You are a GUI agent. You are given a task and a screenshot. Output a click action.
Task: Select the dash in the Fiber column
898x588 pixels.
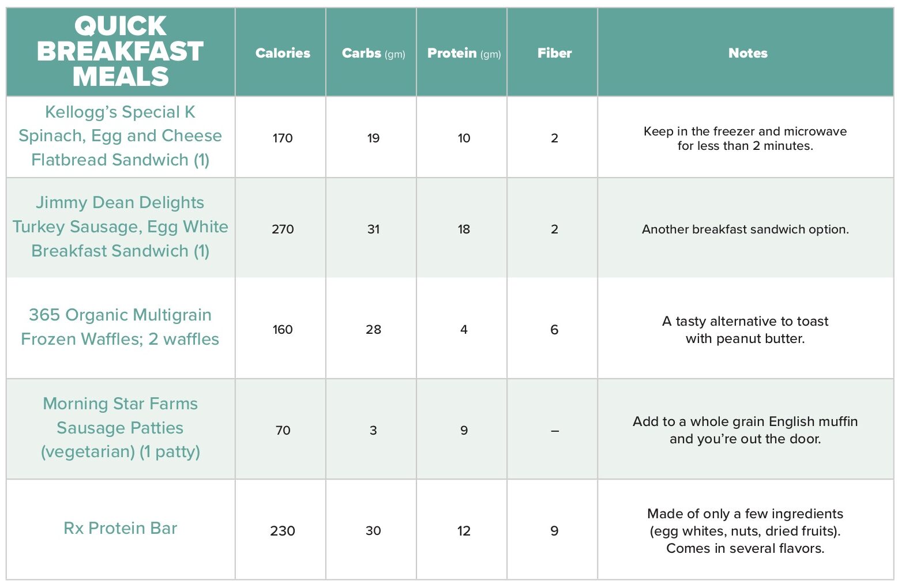pyautogui.click(x=554, y=431)
